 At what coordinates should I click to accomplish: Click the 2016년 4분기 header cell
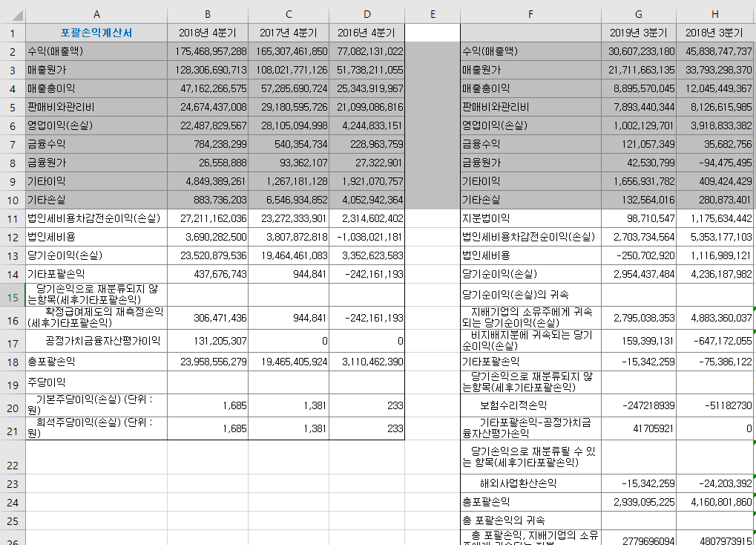coord(367,33)
